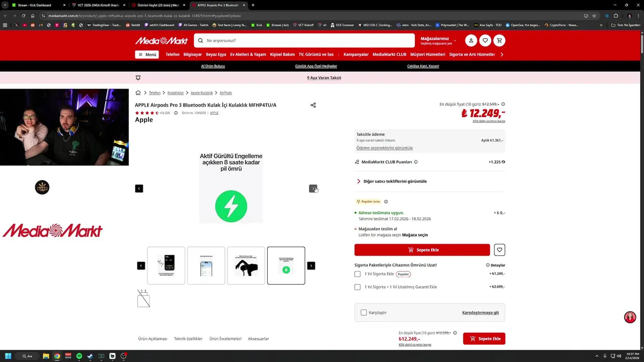Show previous product image with left arrow
Image resolution: width=644 pixels, height=362 pixels.
pos(139,189)
